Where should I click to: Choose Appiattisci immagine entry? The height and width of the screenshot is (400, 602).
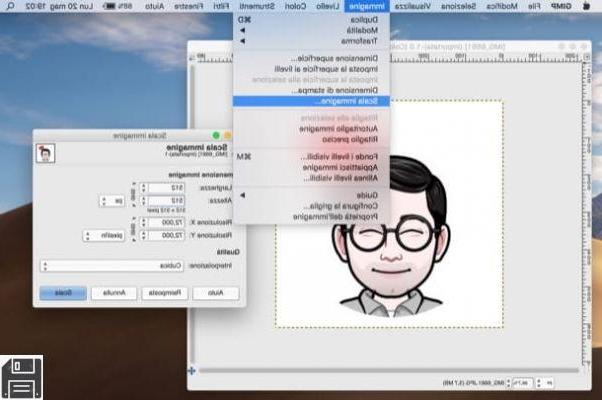(311, 167)
